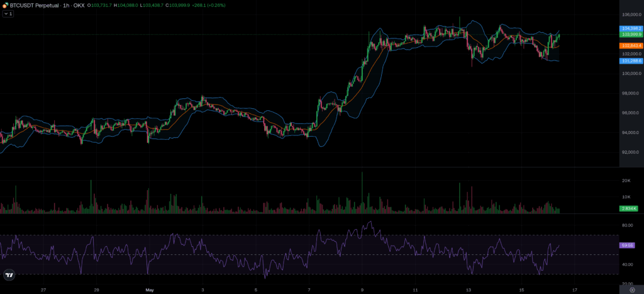644x294 pixels.
Task: Click the 80.00 RSI scale mark
Action: [x=628, y=225]
